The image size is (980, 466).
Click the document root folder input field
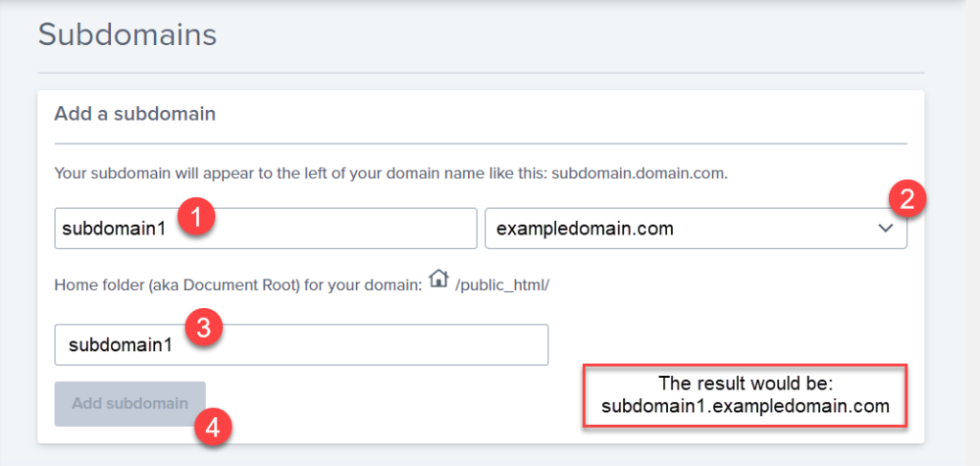coord(364,344)
